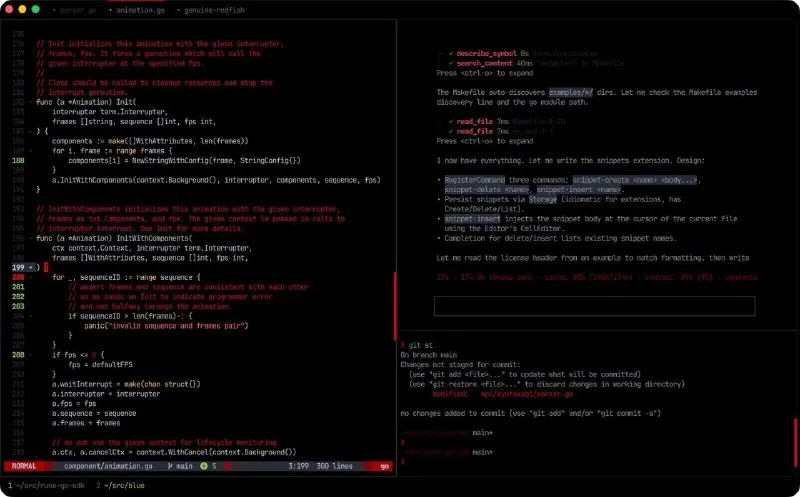Click the snippet-insert <name> span
The height and width of the screenshot is (497, 800).
pyautogui.click(x=579, y=189)
